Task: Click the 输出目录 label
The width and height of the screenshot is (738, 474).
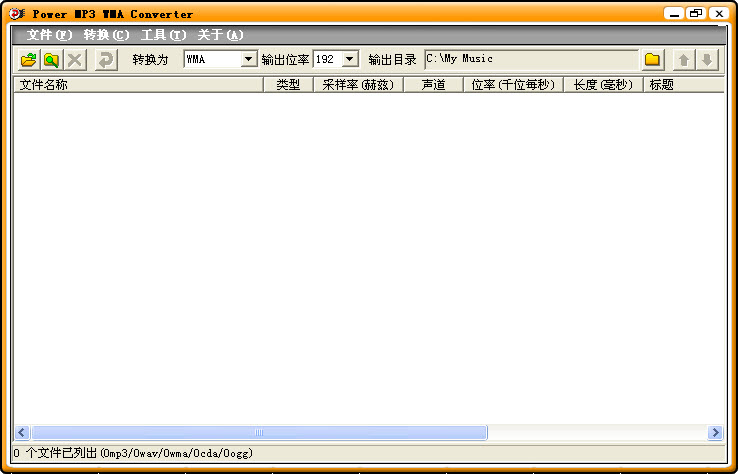Action: [393, 60]
